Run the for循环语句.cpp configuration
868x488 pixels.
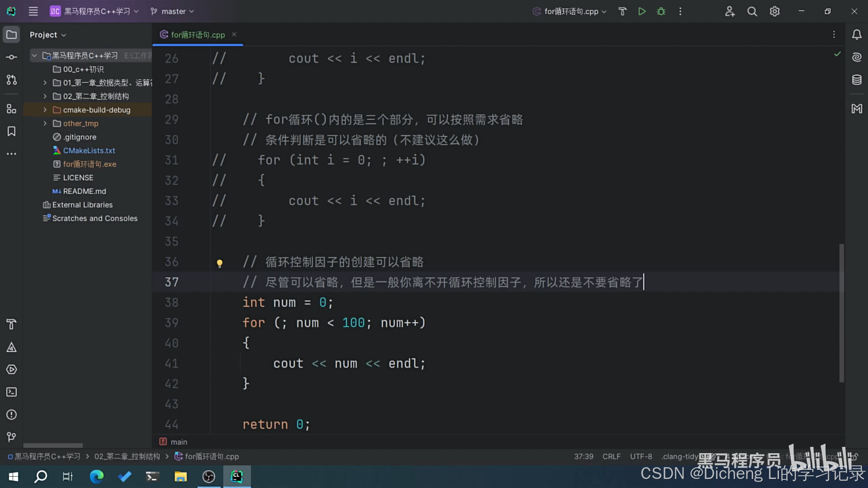click(x=642, y=11)
